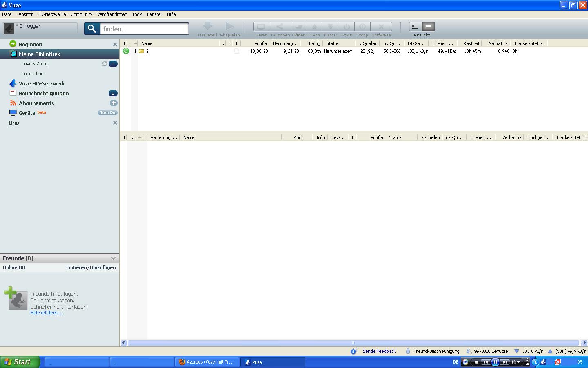
Task: Open the Datei menu
Action: point(7,14)
